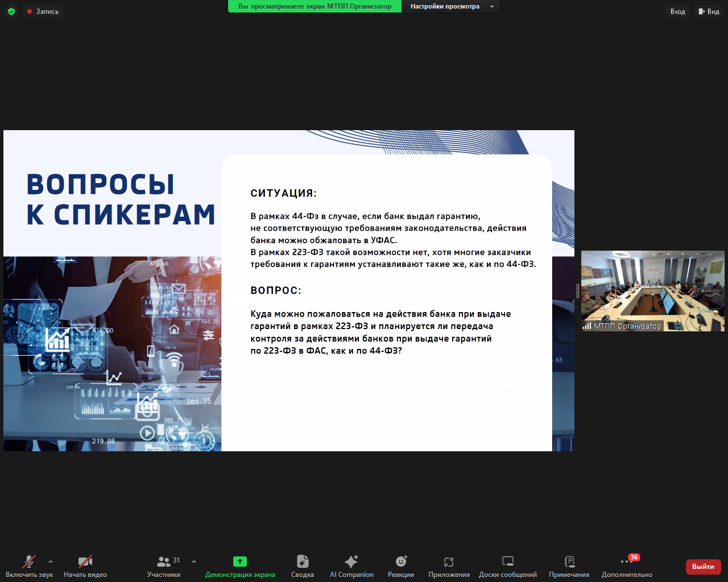
Task: Launch AI Companion
Action: 351,566
